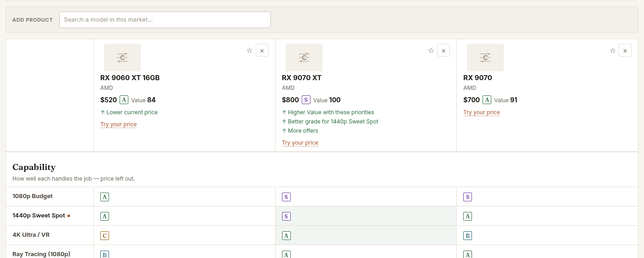The image size is (644, 258).
Task: Click the model search input field
Action: pyautogui.click(x=165, y=20)
